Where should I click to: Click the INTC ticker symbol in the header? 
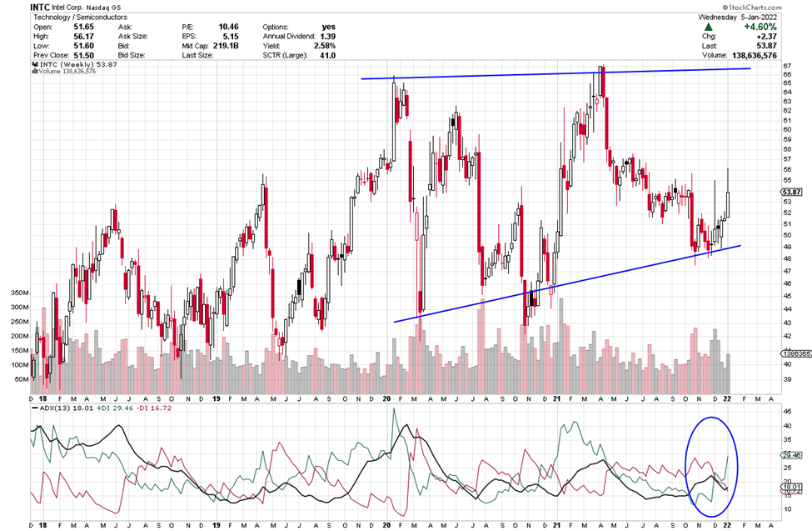tap(39, 8)
